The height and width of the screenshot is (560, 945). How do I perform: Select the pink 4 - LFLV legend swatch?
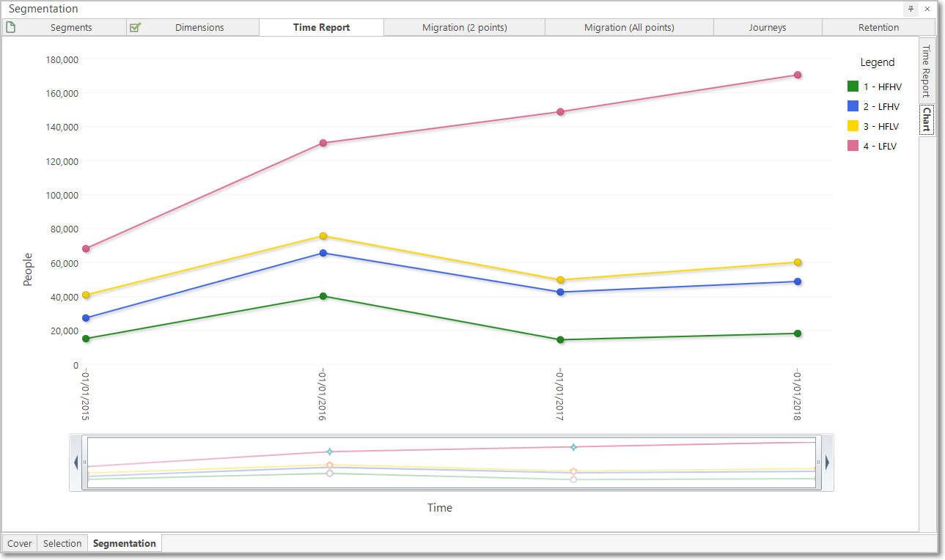click(853, 146)
